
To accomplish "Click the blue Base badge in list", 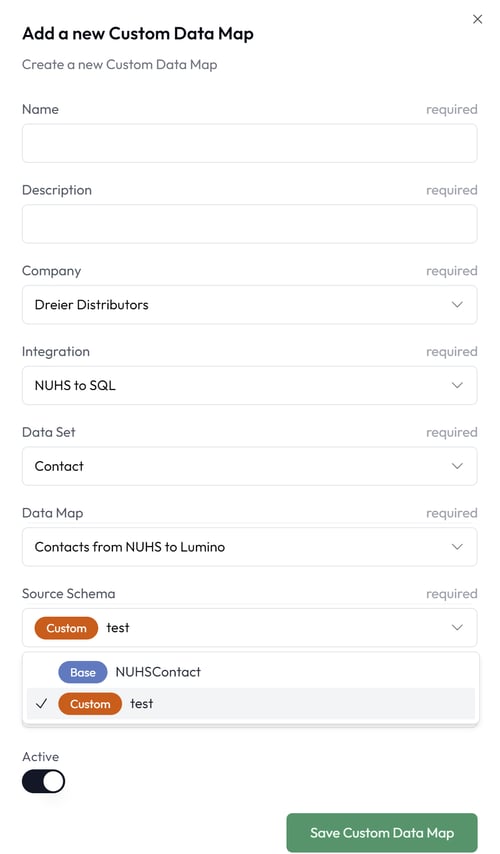I will (x=83, y=672).
